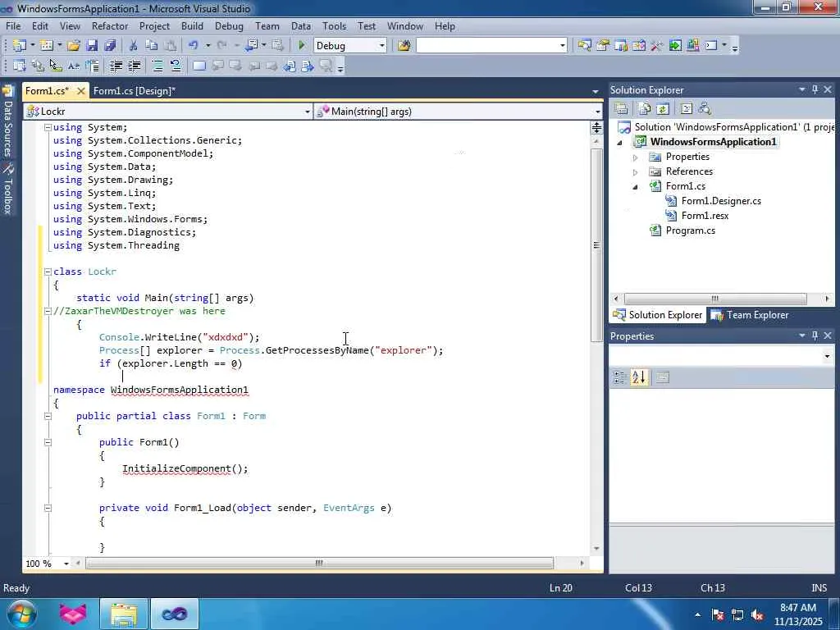Viewport: 840px width, 630px height.
Task: Click the Add New Item toolbar icon
Action: click(x=47, y=46)
